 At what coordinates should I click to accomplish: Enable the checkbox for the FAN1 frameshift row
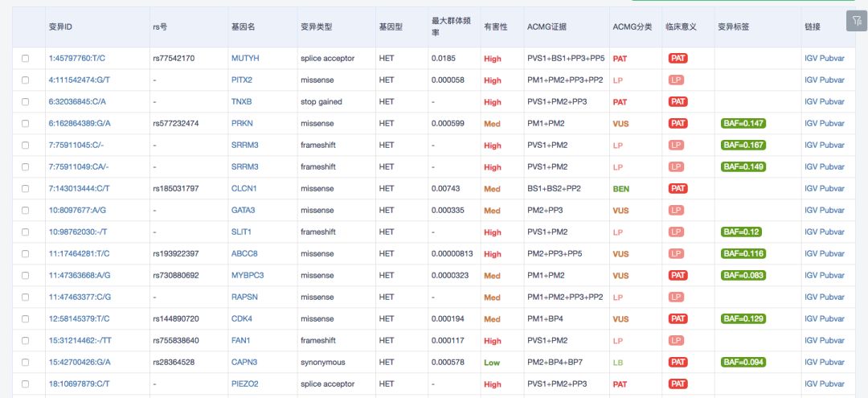coord(26,341)
